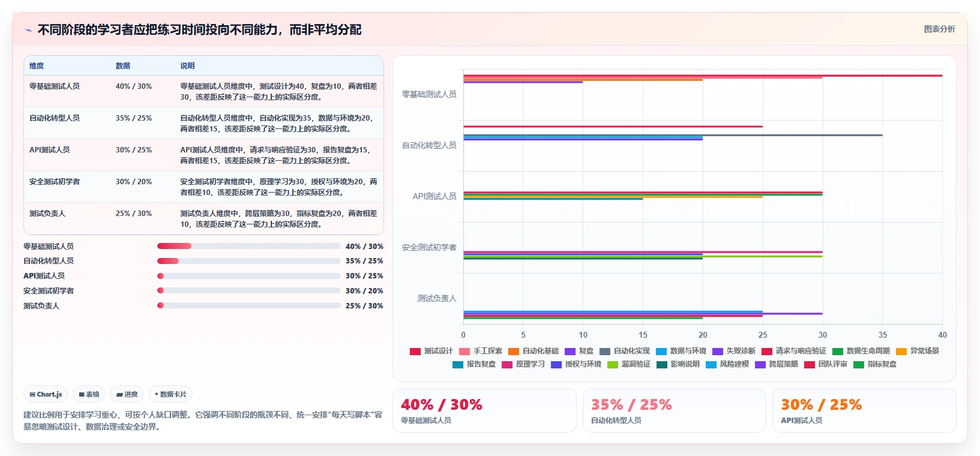Hide the 原理学习 dataset via legend
The width and height of the screenshot is (980, 456).
(x=523, y=364)
